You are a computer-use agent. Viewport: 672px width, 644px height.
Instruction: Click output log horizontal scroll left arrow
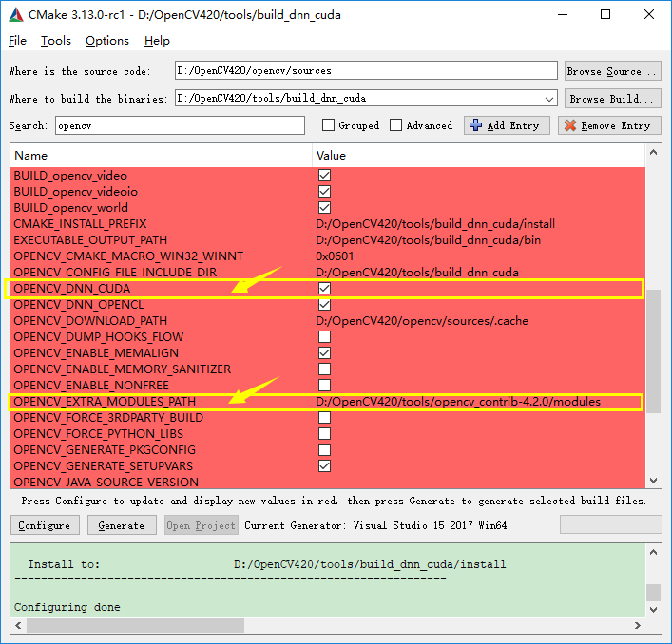(18, 625)
